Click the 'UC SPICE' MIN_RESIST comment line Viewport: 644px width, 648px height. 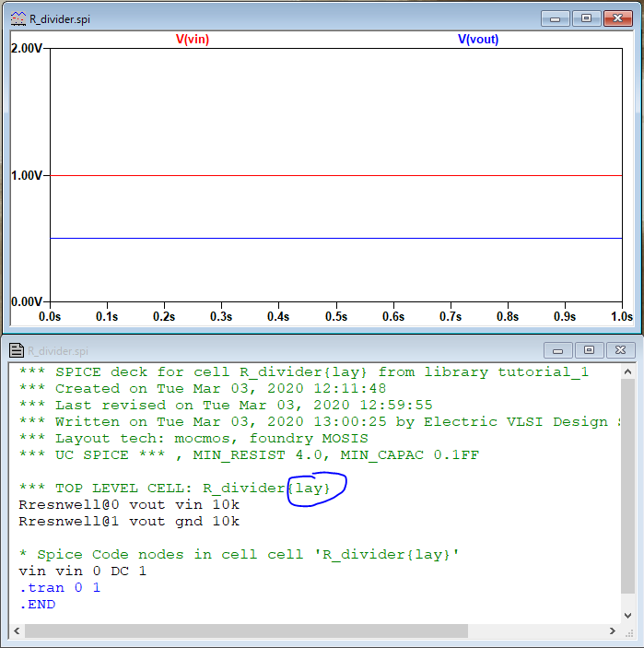point(249,455)
